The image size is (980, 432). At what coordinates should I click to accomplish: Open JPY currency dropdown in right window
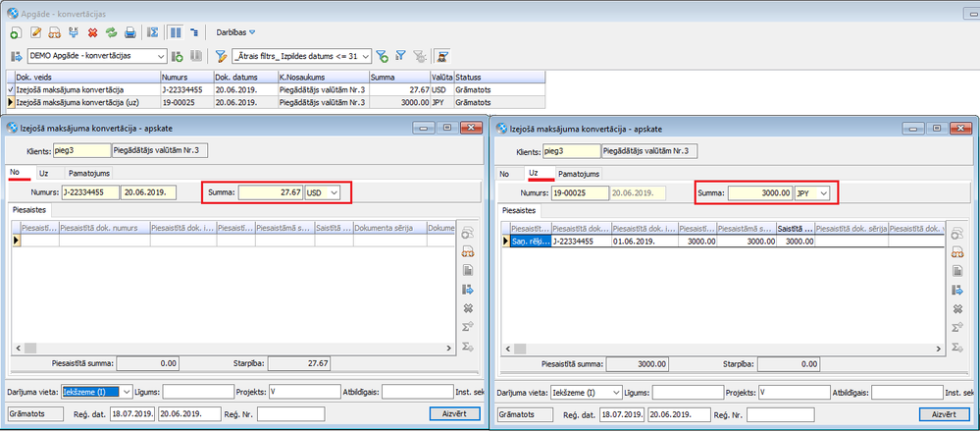coord(824,193)
